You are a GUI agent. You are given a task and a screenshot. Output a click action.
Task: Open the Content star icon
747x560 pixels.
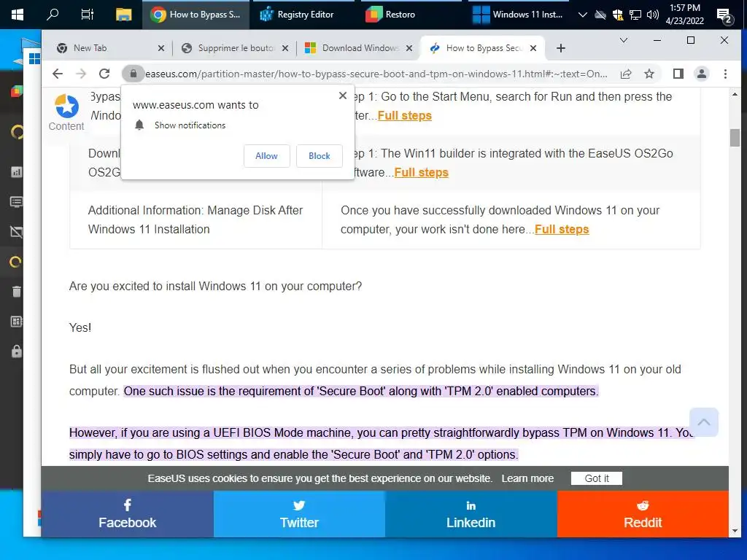pos(66,106)
